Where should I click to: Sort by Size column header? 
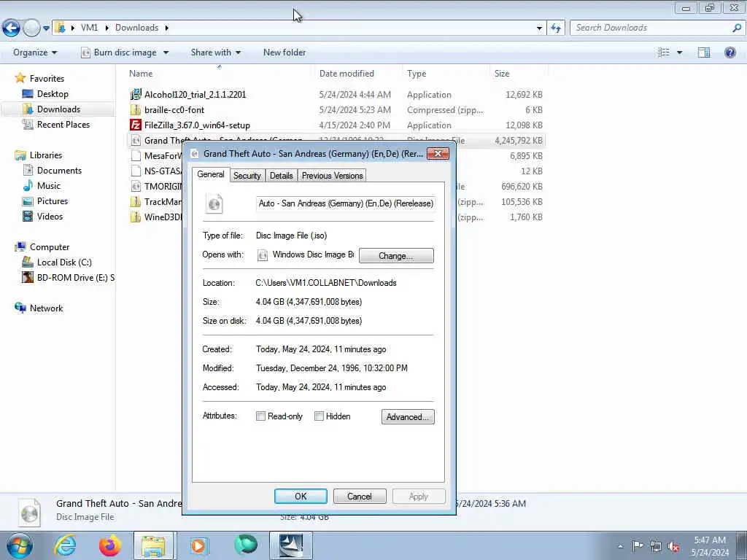(x=502, y=74)
